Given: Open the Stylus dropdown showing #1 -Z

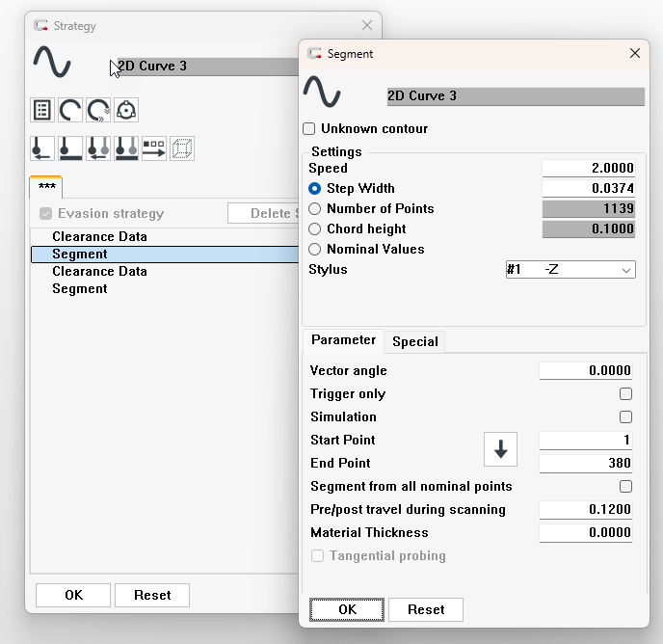Looking at the screenshot, I should click(x=570, y=270).
